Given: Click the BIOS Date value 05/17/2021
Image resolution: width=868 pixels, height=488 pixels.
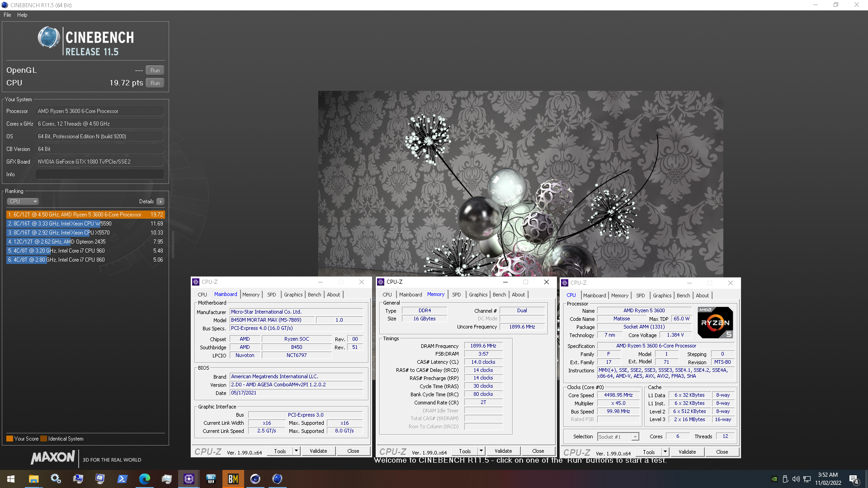Looking at the screenshot, I should [296, 393].
